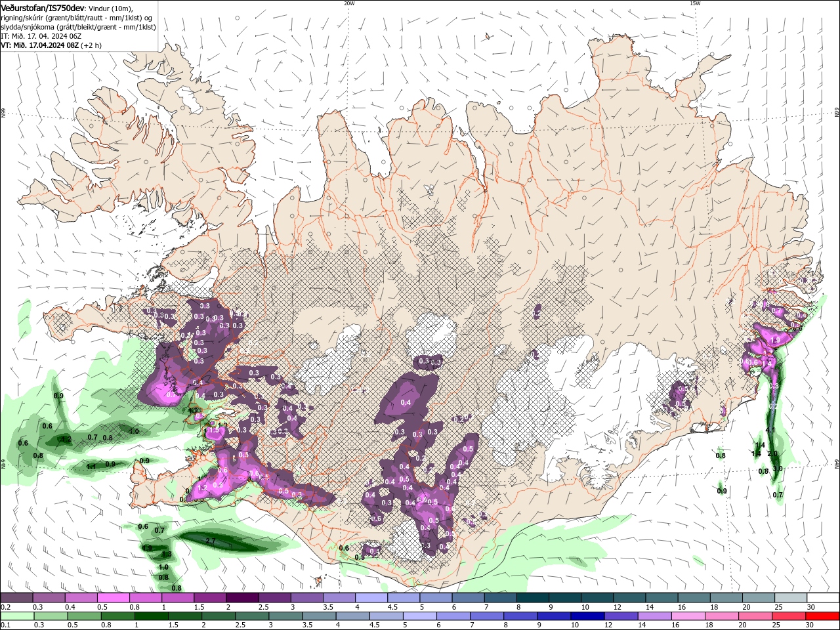Click the lavender 4 swatch in upper legend
The image size is (840, 630).
click(x=371, y=598)
